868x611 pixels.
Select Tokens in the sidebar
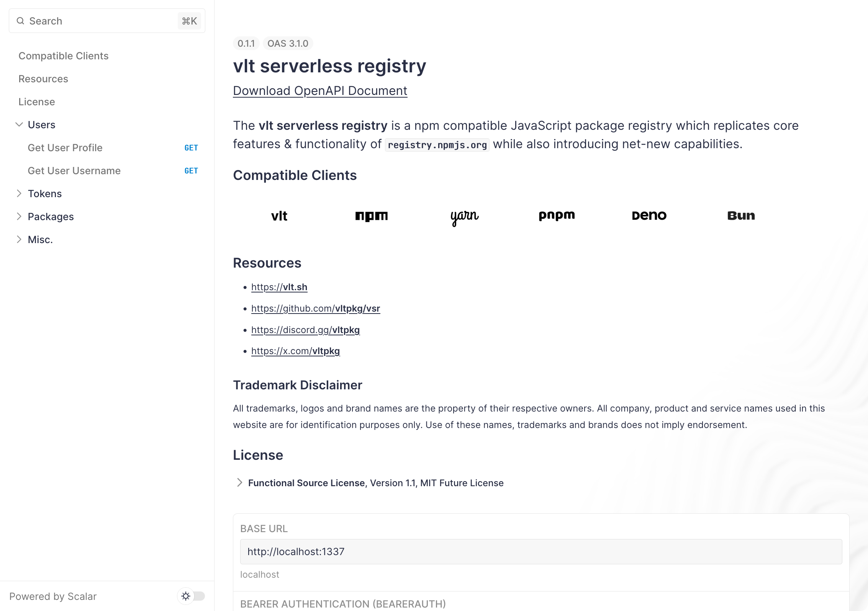(x=45, y=194)
